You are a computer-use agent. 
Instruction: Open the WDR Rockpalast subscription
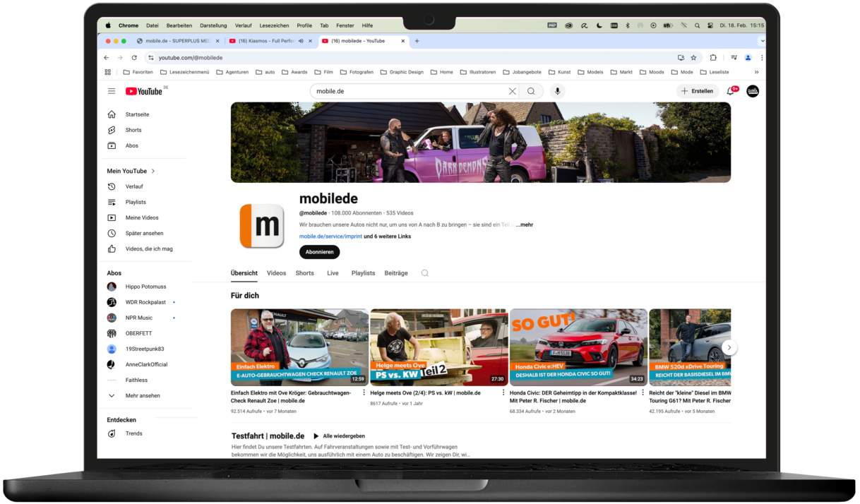pyautogui.click(x=147, y=302)
